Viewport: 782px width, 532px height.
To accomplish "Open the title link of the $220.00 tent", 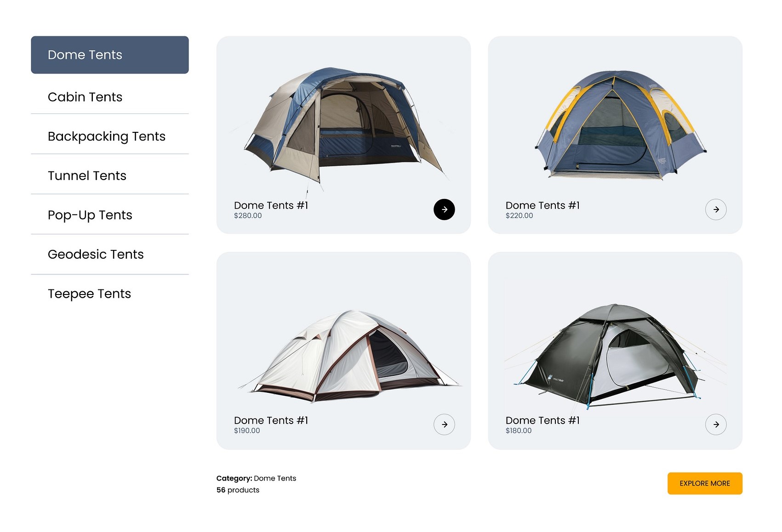I will click(542, 205).
